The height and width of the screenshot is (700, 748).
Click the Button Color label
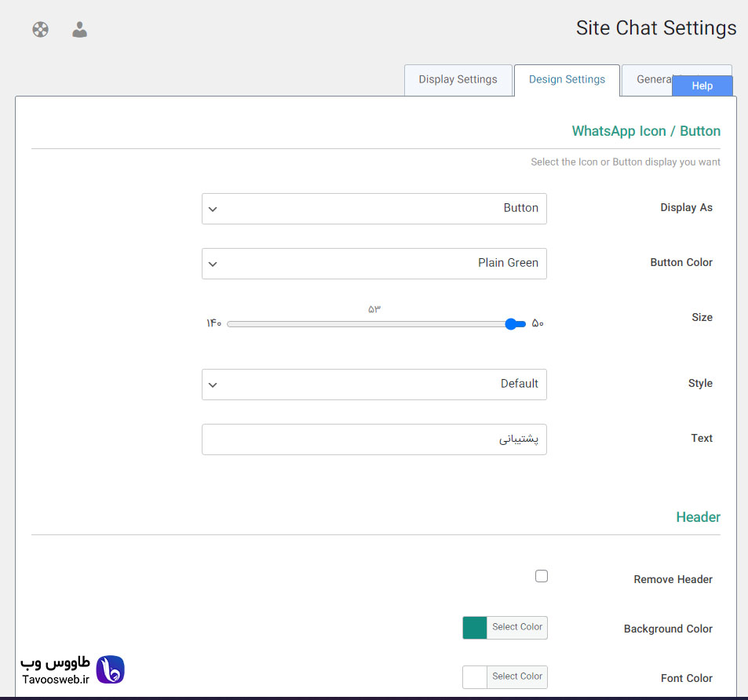pyautogui.click(x=681, y=262)
